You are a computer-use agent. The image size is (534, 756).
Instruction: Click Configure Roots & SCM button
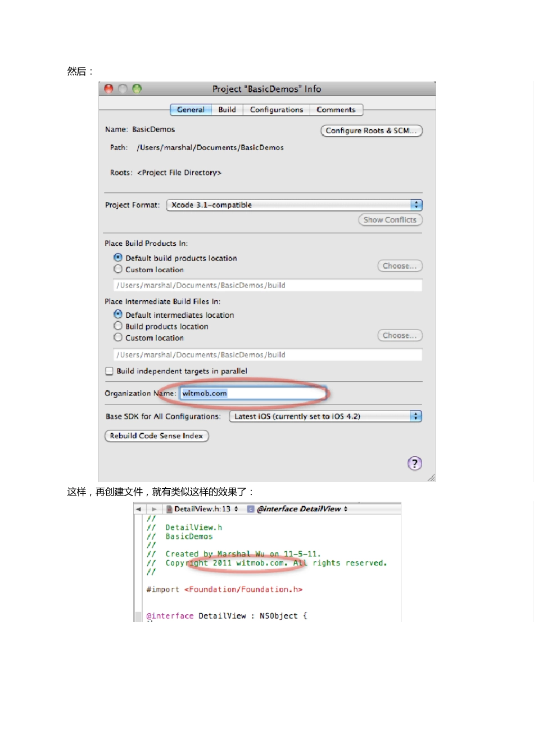pyautogui.click(x=372, y=130)
